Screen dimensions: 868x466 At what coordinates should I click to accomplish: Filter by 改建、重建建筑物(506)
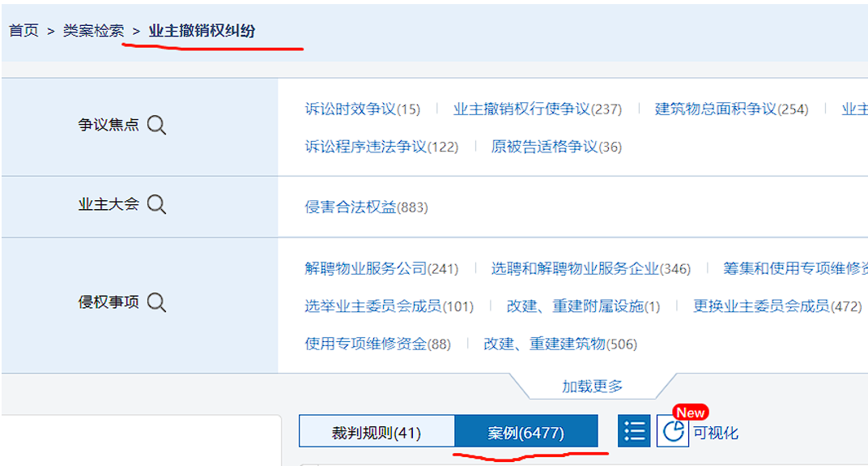point(560,344)
